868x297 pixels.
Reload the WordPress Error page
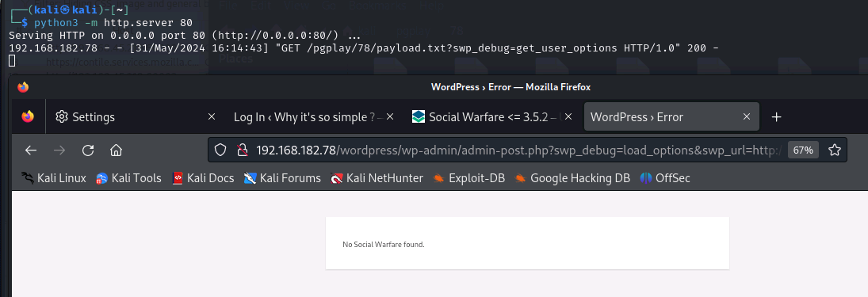click(x=87, y=150)
